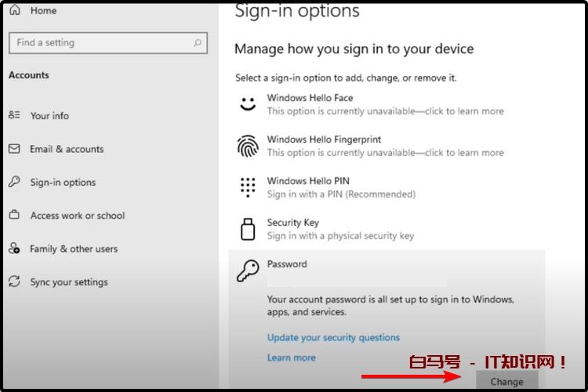588x392 pixels.
Task: Open Update your security questions link
Action: point(333,337)
